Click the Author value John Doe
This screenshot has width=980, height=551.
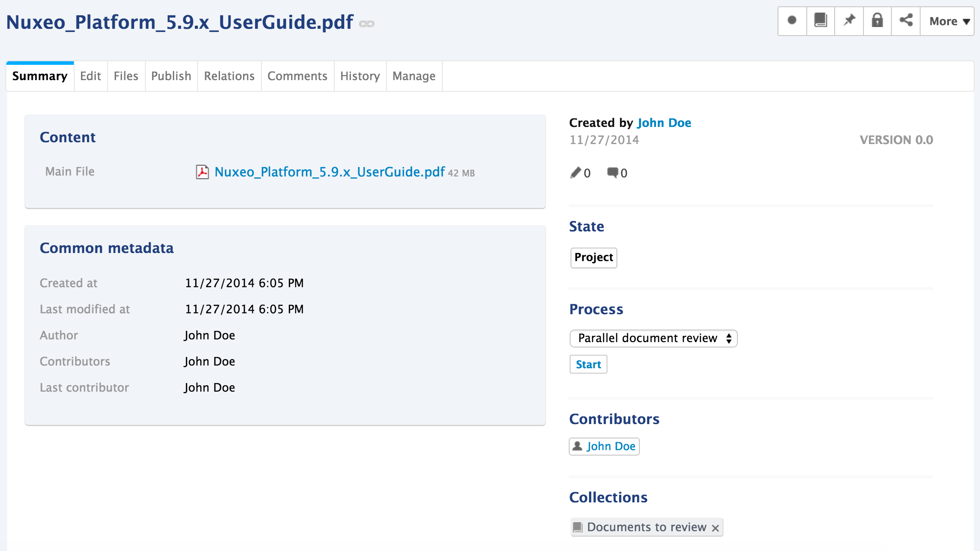click(209, 335)
